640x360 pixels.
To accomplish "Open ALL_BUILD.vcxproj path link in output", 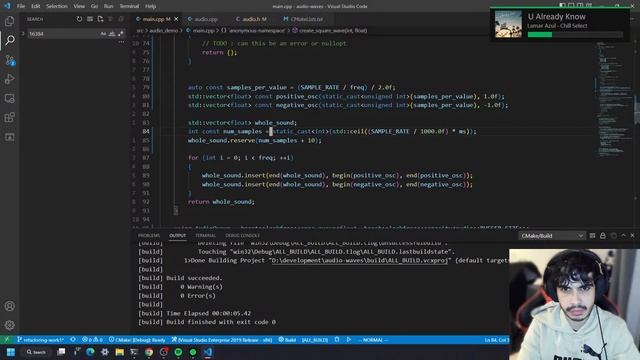I will click(360, 260).
